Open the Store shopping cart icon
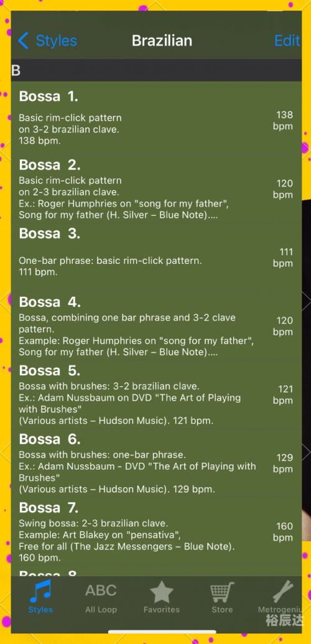Screen dimensions: 311x644 [x=222, y=592]
